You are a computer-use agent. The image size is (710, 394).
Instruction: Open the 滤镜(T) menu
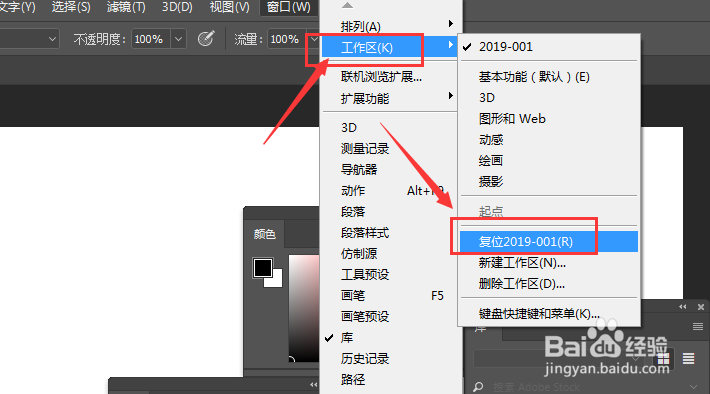point(126,7)
